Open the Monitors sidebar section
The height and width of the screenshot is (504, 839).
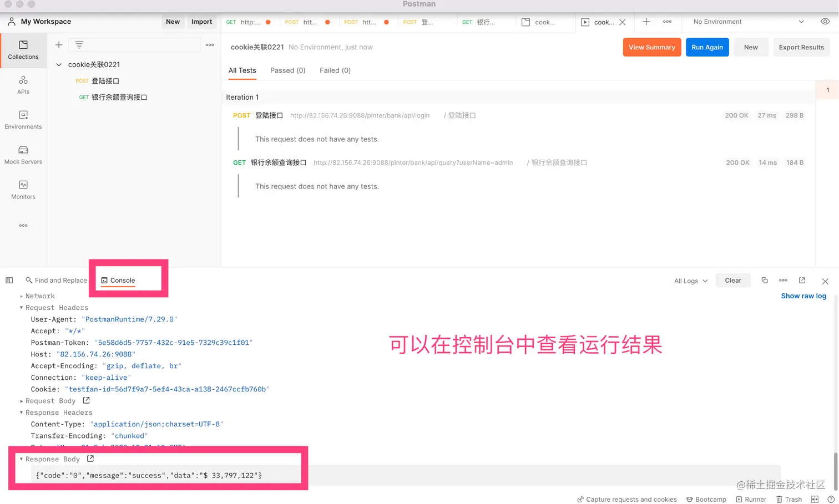tap(23, 190)
